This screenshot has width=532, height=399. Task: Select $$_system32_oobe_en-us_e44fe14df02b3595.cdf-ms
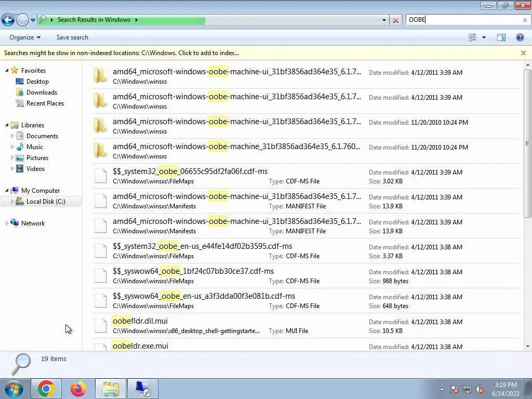point(305,251)
